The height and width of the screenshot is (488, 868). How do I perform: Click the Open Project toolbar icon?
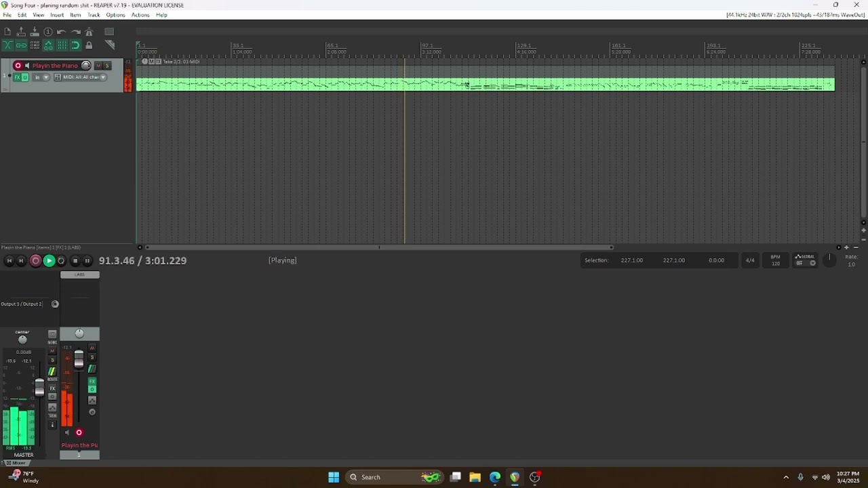click(x=21, y=32)
